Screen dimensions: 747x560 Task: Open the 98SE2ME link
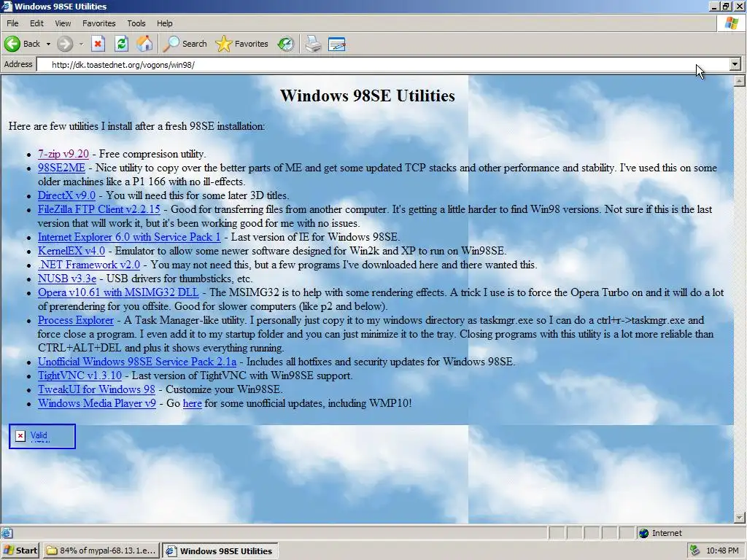pos(61,168)
